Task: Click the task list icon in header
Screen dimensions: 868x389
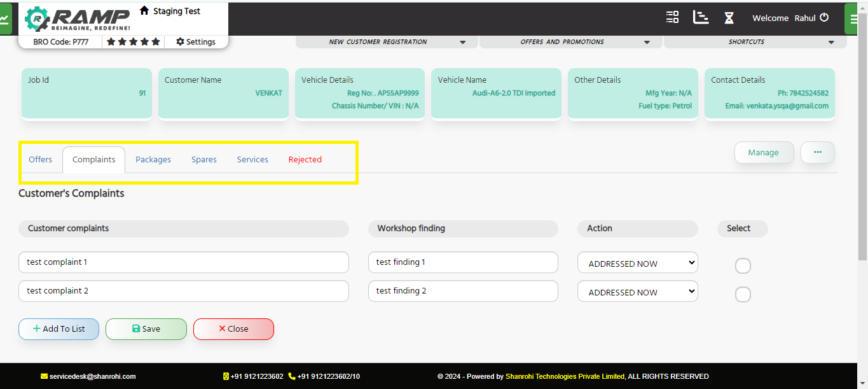Action: click(x=672, y=17)
